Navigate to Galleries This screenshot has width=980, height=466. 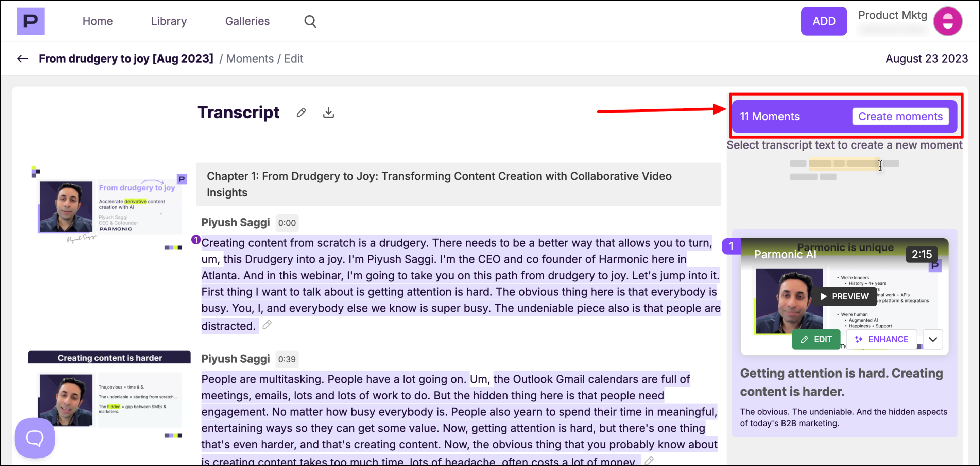point(247,21)
